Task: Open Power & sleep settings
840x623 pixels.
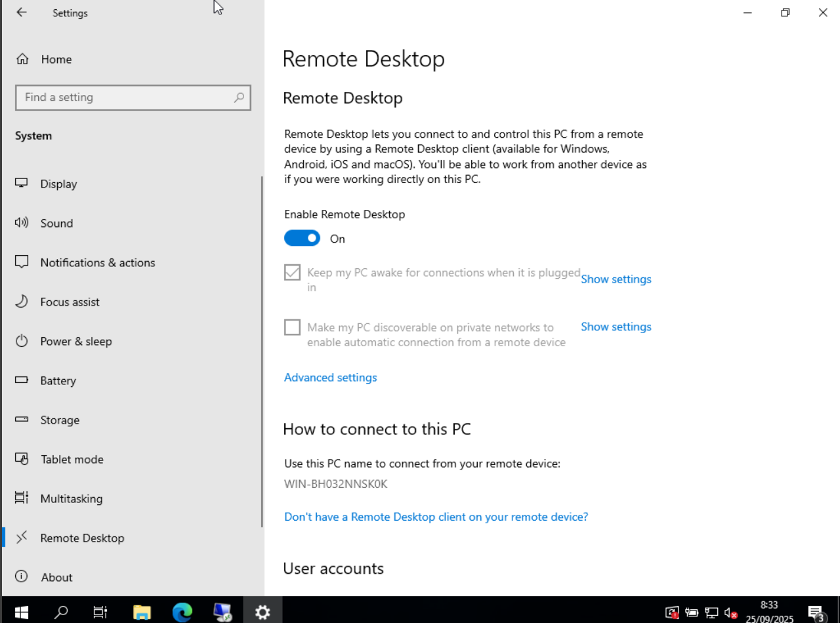Action: 75,341
